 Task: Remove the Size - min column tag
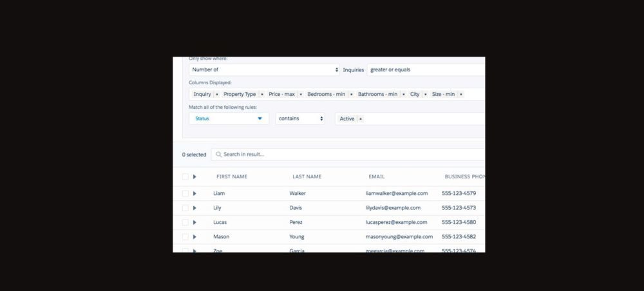pos(461,94)
